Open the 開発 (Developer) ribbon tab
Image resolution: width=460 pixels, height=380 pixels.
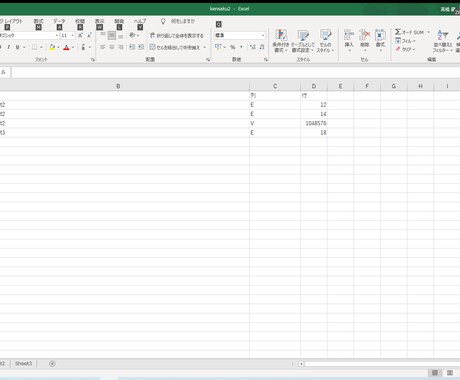[x=119, y=21]
